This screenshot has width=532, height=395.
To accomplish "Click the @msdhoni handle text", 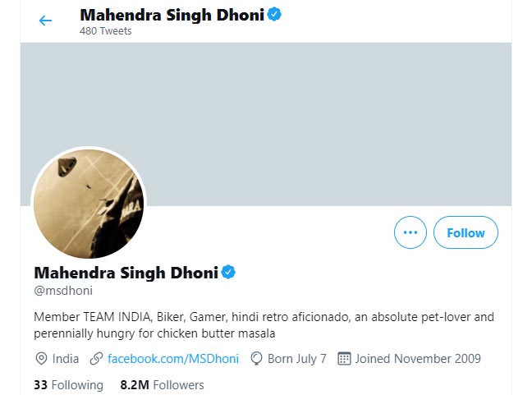I will tap(63, 291).
